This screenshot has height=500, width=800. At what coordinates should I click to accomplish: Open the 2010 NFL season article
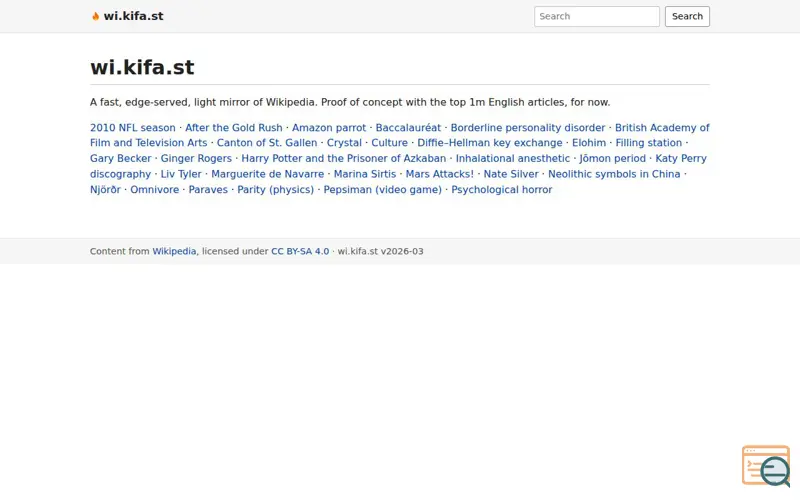coord(133,128)
